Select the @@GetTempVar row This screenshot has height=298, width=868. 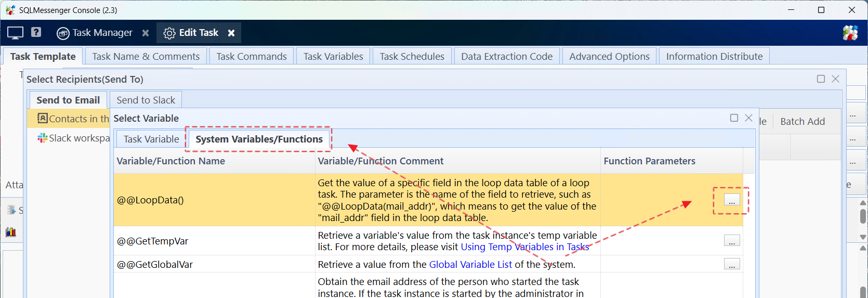tap(428, 241)
